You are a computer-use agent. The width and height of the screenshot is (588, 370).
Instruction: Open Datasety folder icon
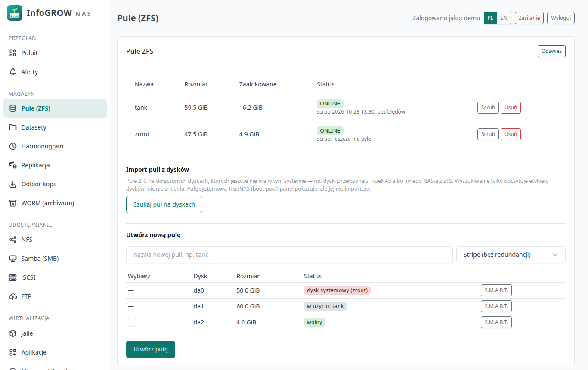point(13,127)
